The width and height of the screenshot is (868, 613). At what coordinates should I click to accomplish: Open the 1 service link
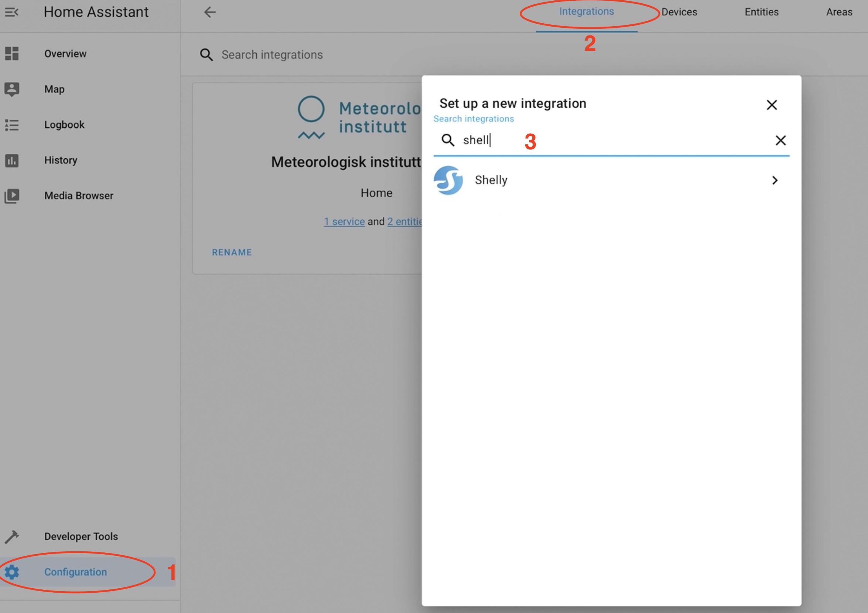coord(344,222)
